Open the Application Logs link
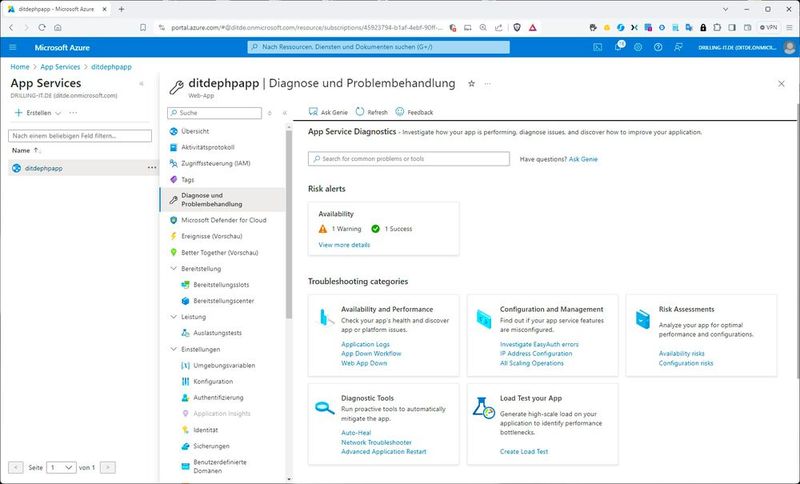 tap(365, 344)
